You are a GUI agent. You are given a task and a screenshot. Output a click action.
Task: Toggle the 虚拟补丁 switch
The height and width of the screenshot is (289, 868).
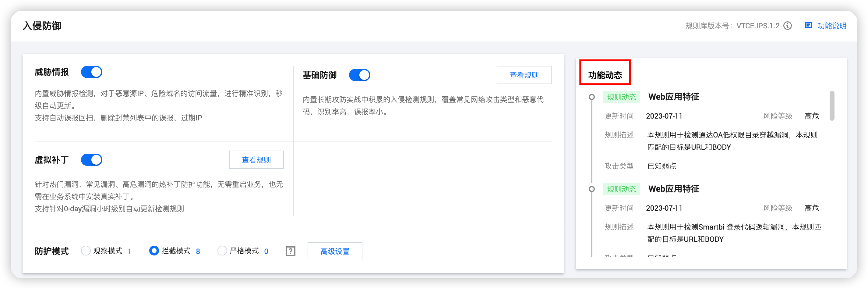click(91, 160)
